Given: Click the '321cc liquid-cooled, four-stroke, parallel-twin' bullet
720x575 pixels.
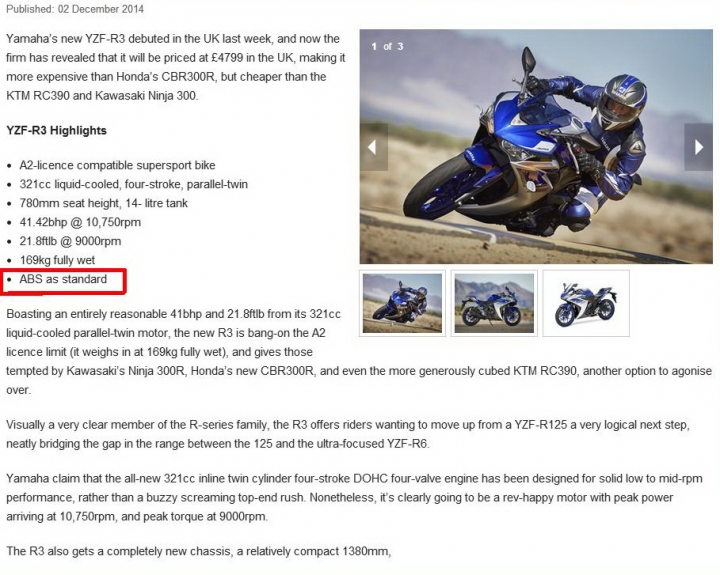Looking at the screenshot, I should click(134, 184).
